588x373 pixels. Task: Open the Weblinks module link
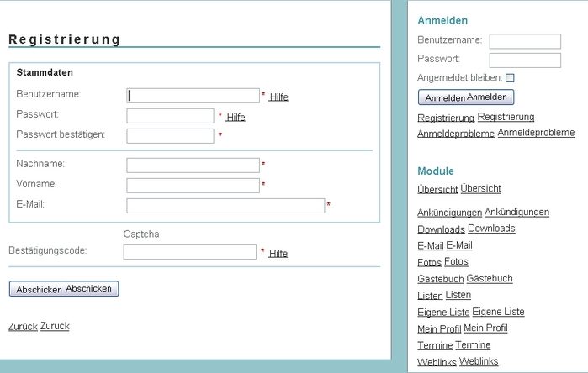pyautogui.click(x=458, y=362)
